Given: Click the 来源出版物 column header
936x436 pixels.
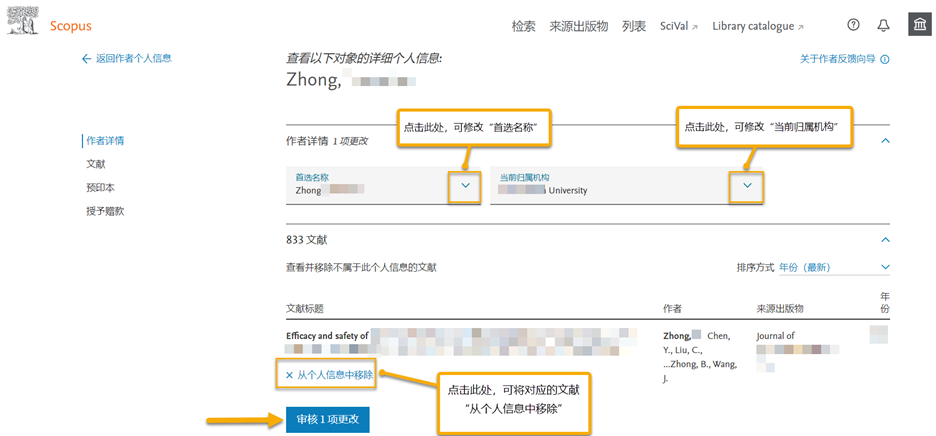Looking at the screenshot, I should pos(780,309).
